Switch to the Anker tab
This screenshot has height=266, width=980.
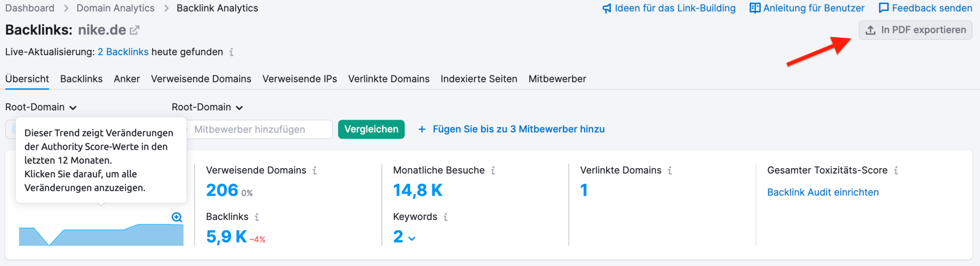point(127,79)
